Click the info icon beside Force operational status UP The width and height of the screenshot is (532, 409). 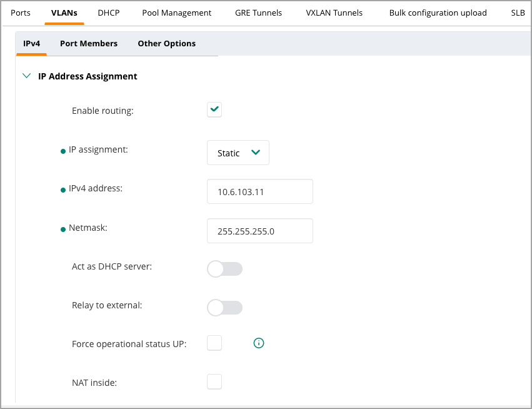259,343
